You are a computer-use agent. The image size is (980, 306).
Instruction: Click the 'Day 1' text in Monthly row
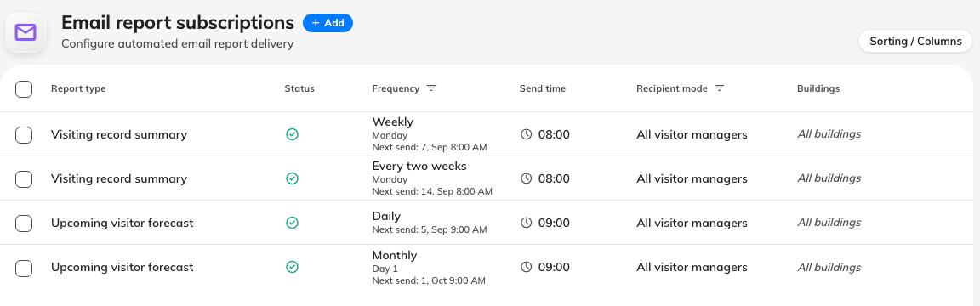(x=385, y=269)
